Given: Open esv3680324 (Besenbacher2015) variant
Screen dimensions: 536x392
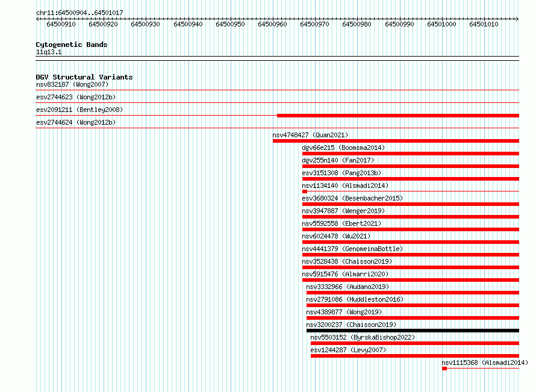Looking at the screenshot, I should point(352,198).
